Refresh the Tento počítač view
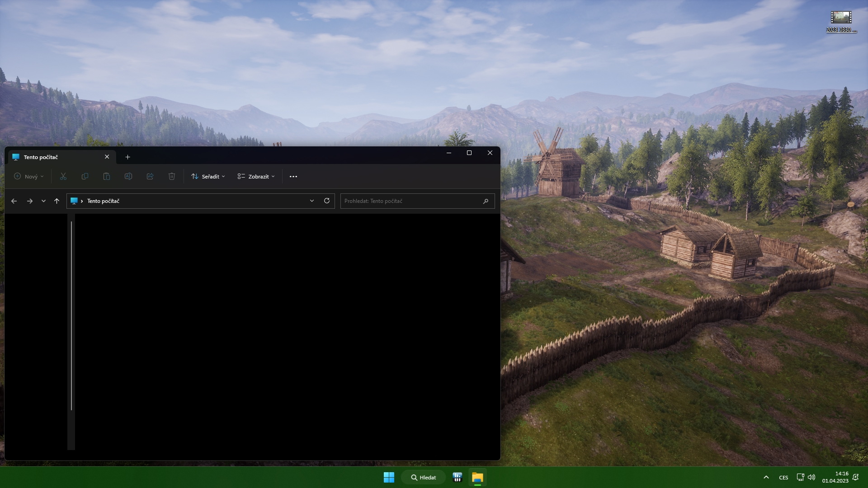This screenshot has width=868, height=488. point(327,201)
